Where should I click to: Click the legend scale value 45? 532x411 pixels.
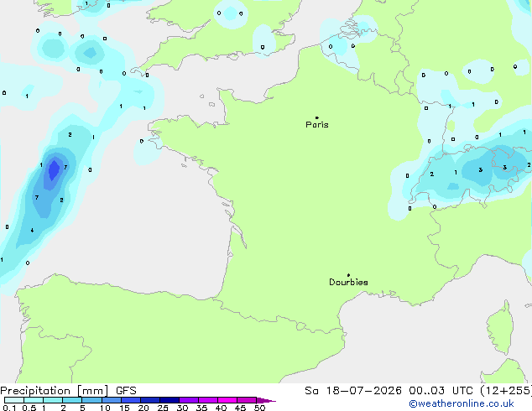coord(240,408)
